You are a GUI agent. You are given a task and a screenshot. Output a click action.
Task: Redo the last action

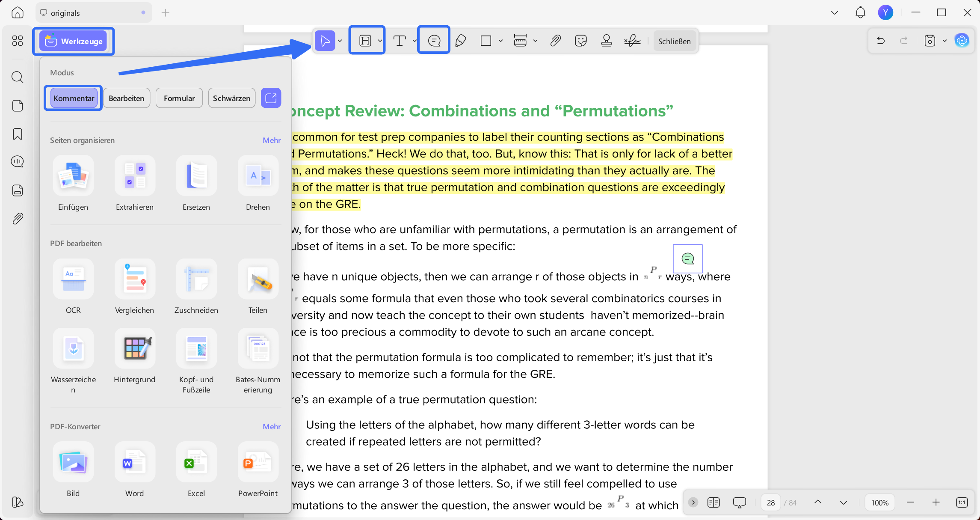click(904, 41)
